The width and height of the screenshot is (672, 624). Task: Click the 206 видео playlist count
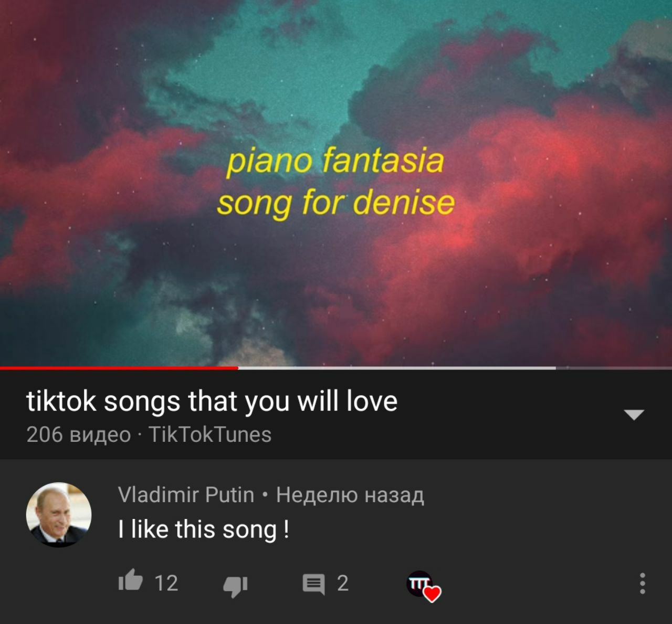pos(78,435)
